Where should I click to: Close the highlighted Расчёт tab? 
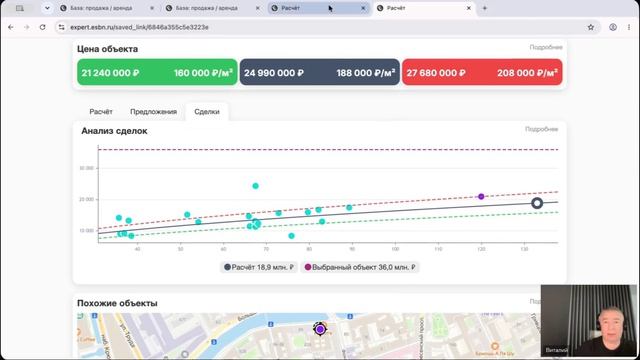[x=363, y=8]
